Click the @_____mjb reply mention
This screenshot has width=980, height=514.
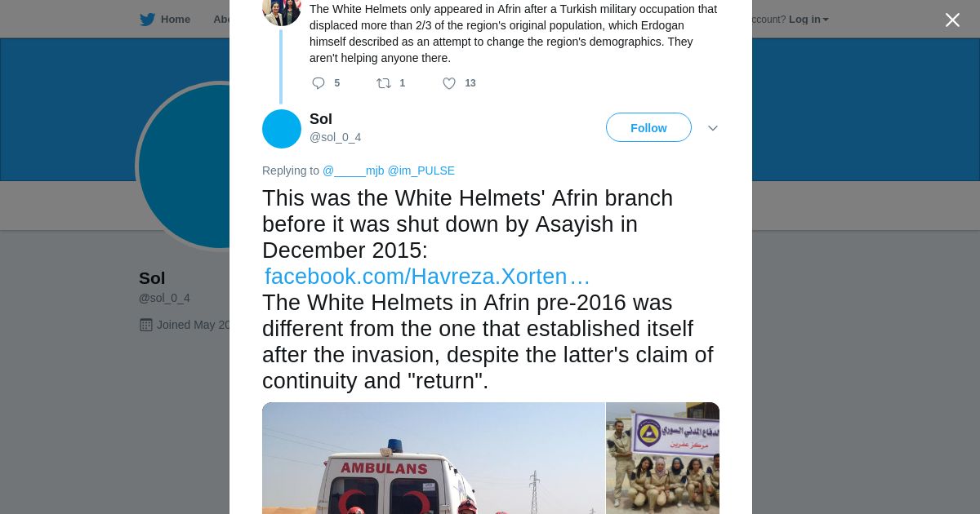click(x=353, y=171)
